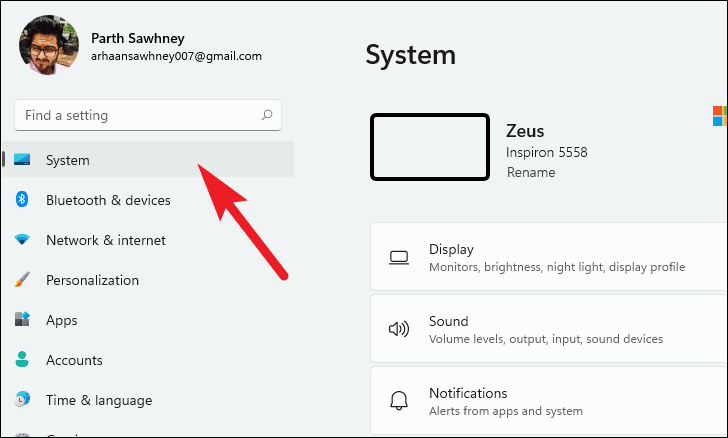
Task: Click the Time & language globe icon
Action: click(x=22, y=399)
